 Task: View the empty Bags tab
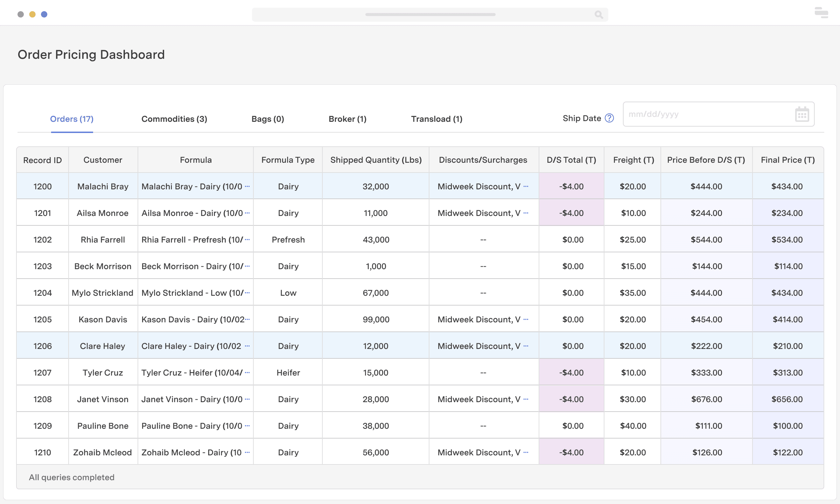267,119
